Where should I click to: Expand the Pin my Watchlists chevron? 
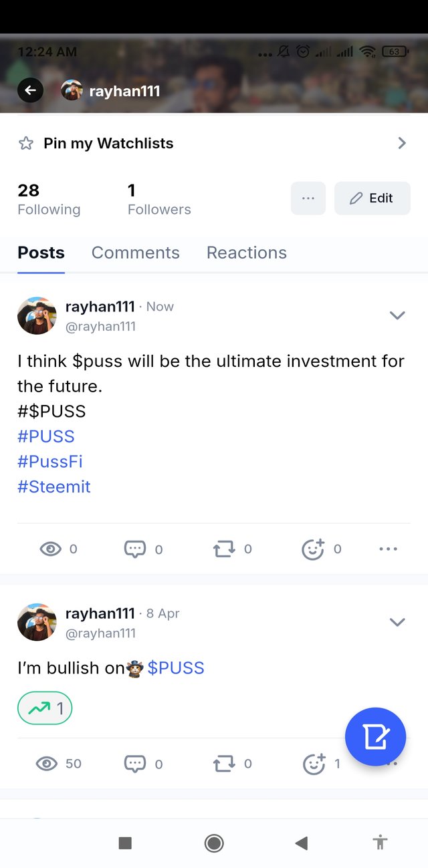click(x=401, y=143)
